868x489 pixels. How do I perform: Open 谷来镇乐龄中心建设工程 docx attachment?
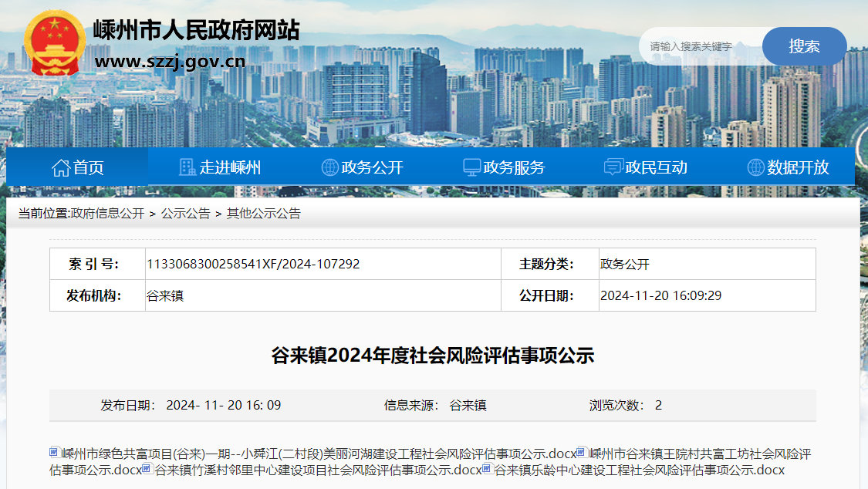[639, 470]
